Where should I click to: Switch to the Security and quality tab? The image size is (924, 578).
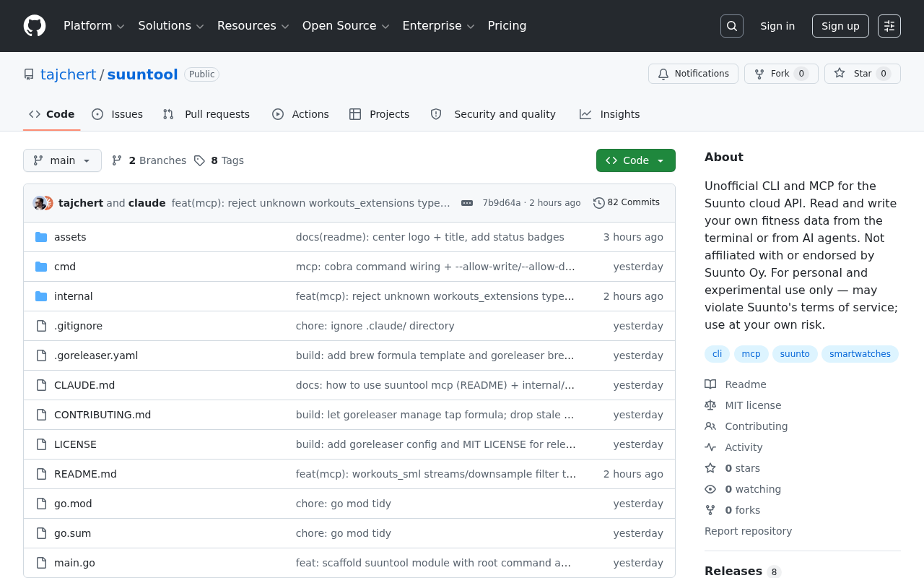tap(493, 114)
